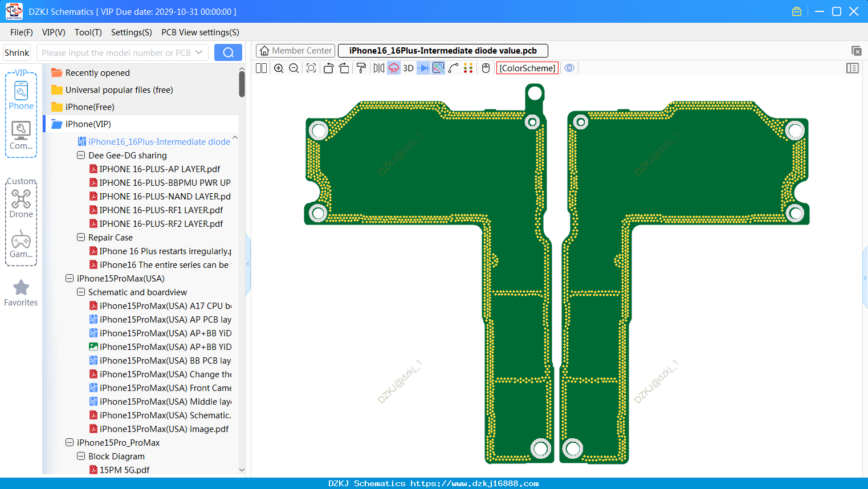The width and height of the screenshot is (868, 489).
Task: Switch to 3D view
Action: [408, 68]
